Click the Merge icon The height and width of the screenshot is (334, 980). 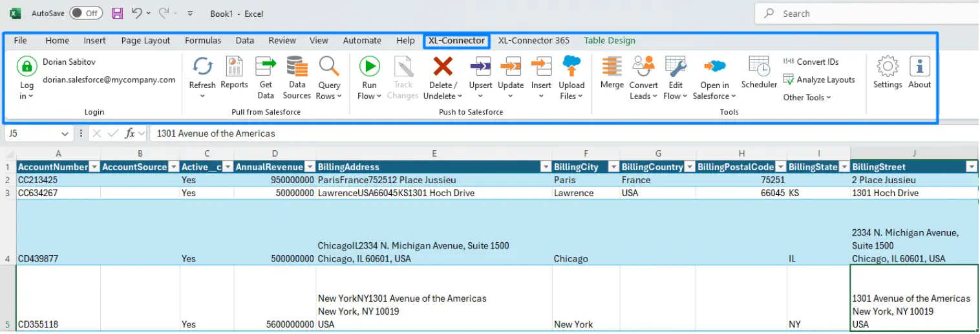pyautogui.click(x=612, y=67)
